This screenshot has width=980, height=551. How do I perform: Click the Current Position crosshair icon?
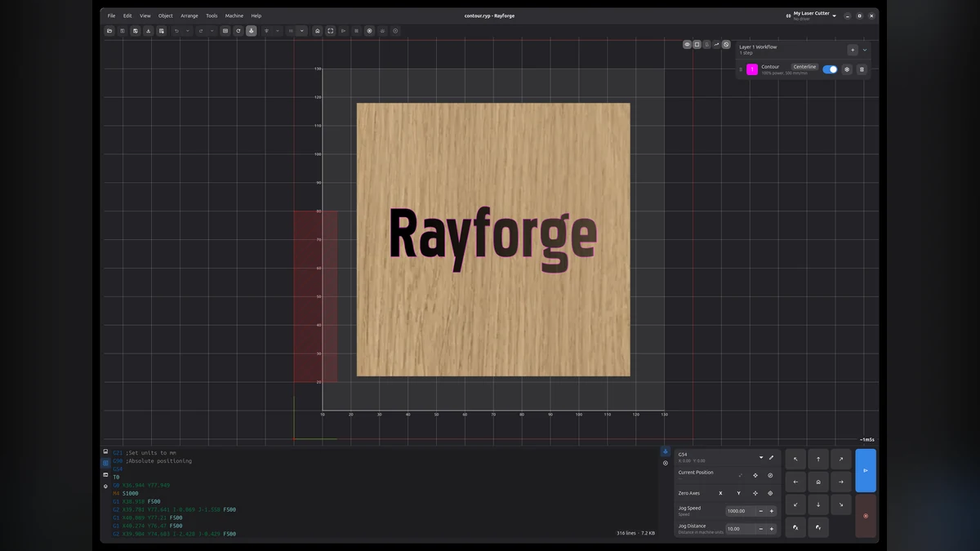[x=755, y=475]
